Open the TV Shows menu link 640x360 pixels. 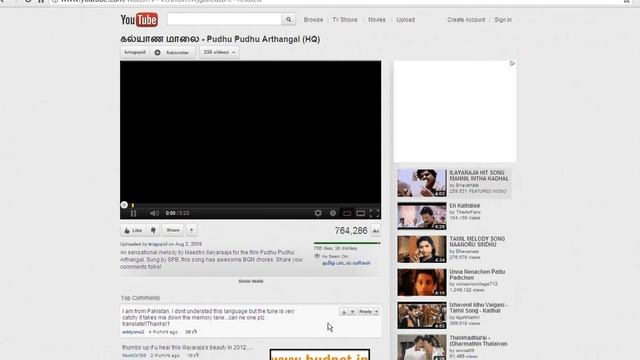coord(345,20)
